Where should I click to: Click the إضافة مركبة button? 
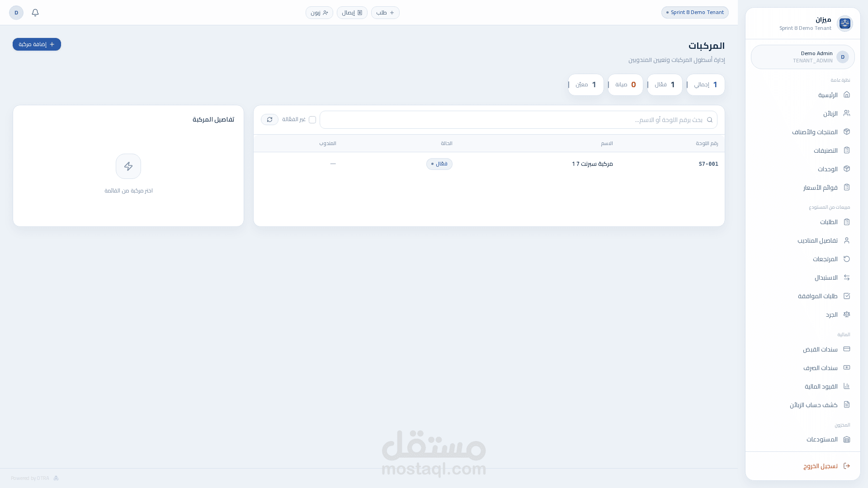pos(37,44)
